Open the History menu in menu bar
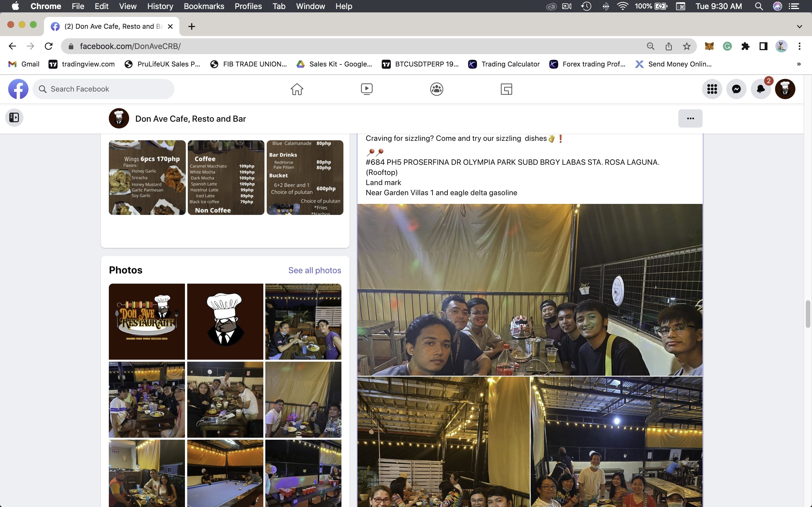 click(160, 6)
